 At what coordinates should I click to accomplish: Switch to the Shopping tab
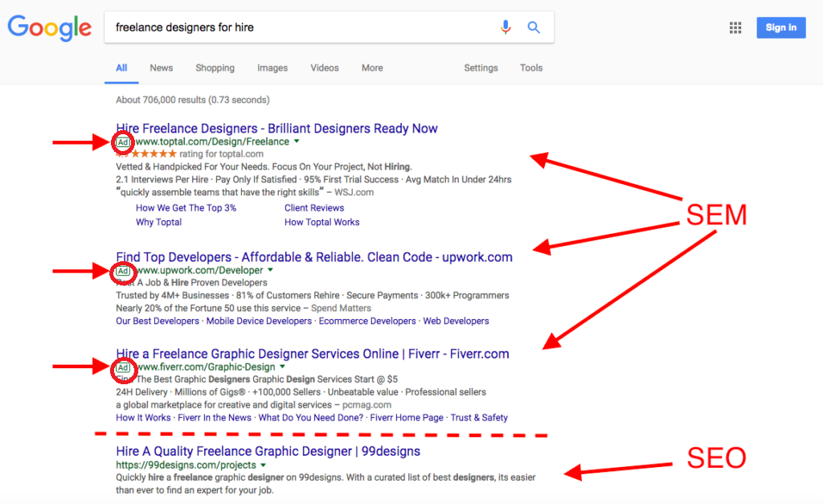click(x=215, y=68)
